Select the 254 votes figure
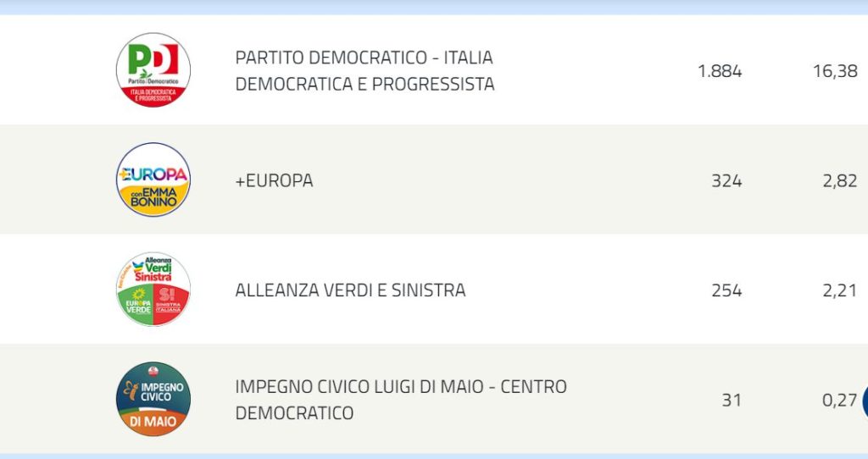 point(726,290)
